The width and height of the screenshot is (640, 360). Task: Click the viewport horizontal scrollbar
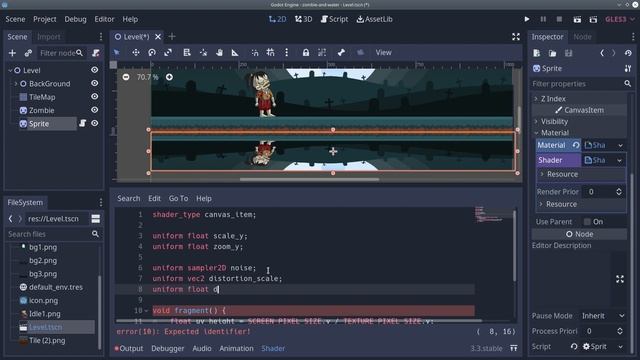[x=309, y=179]
